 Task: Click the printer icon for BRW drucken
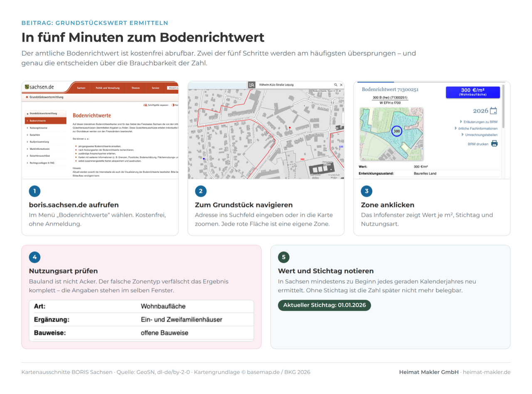(494, 144)
